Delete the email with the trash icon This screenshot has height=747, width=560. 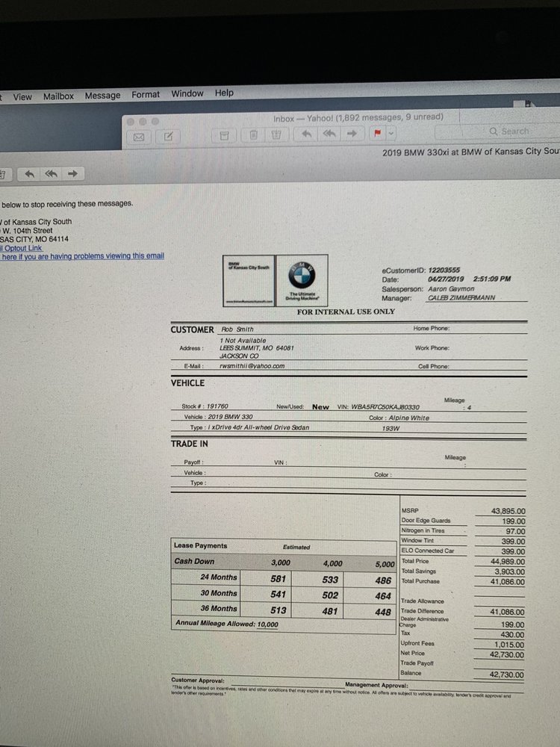point(253,134)
